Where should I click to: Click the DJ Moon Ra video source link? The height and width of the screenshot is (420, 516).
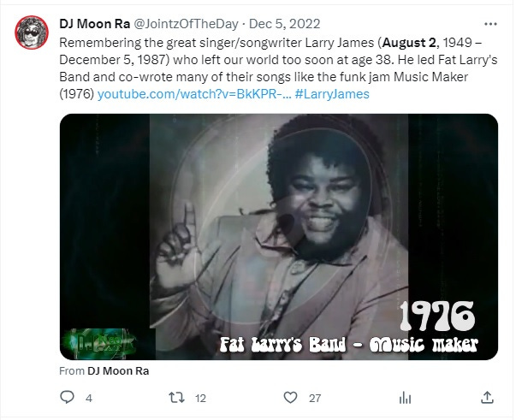click(118, 371)
